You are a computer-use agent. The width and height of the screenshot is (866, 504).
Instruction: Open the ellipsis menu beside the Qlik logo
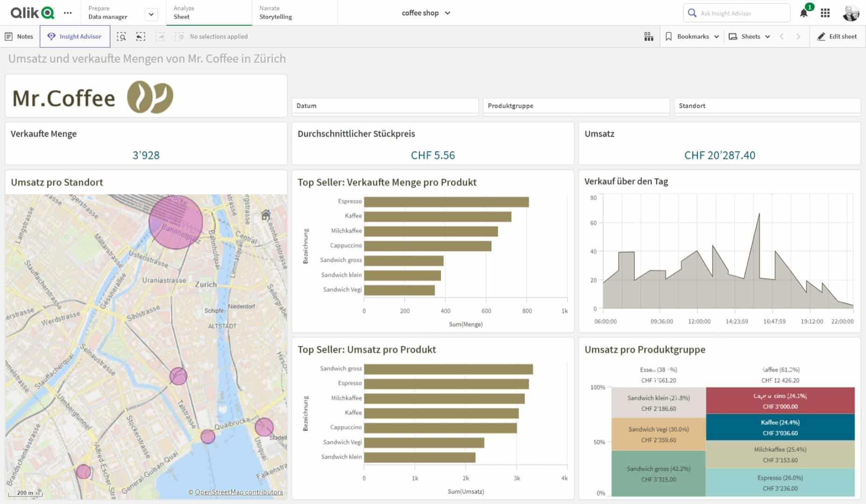pyautogui.click(x=68, y=13)
